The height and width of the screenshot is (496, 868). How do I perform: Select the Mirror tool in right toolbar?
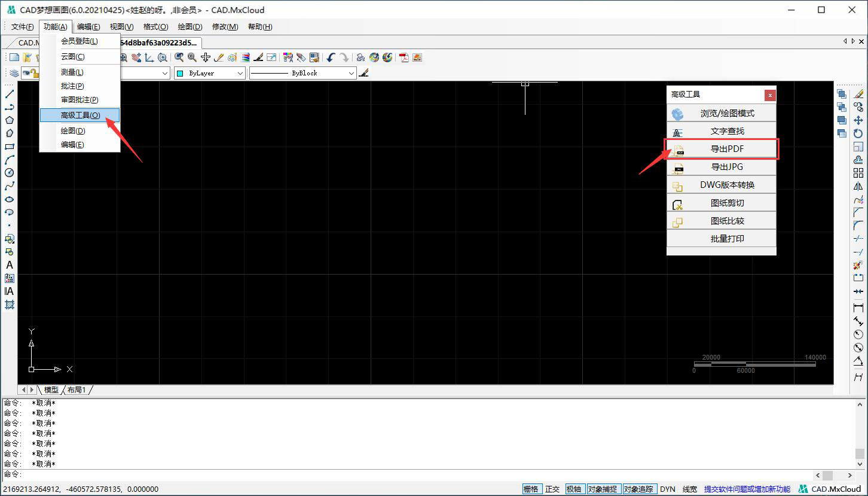[858, 186]
